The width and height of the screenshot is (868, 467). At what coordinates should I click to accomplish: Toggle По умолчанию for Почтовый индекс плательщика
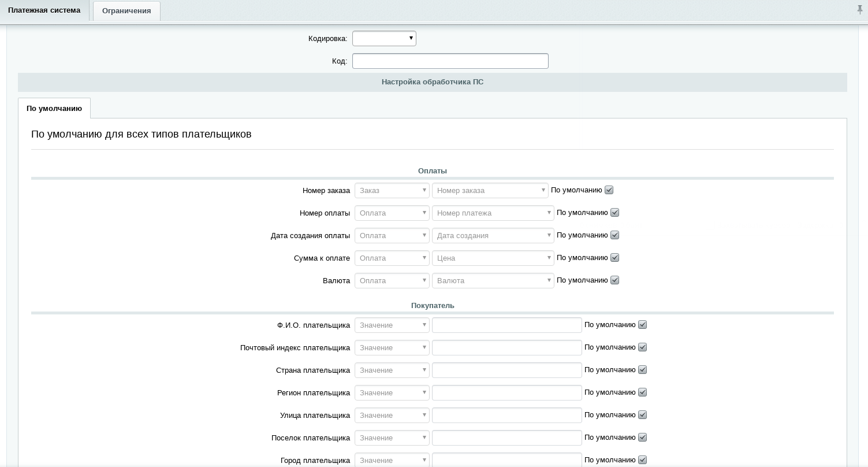point(643,347)
